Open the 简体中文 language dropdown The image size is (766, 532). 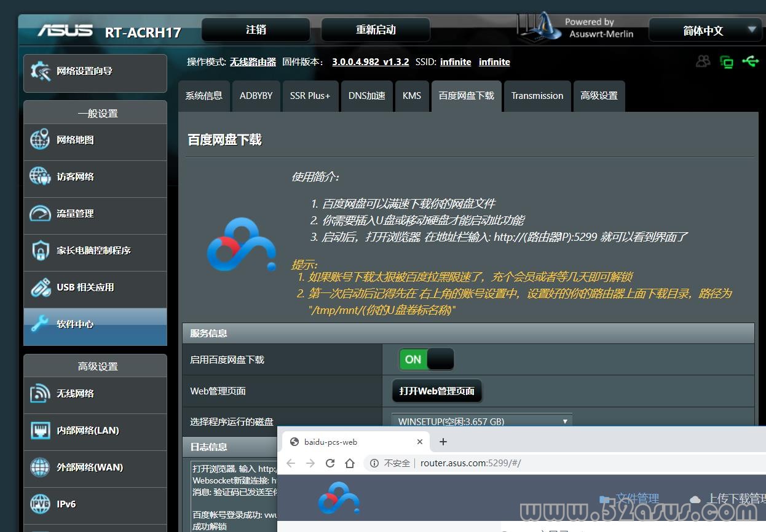coord(705,30)
